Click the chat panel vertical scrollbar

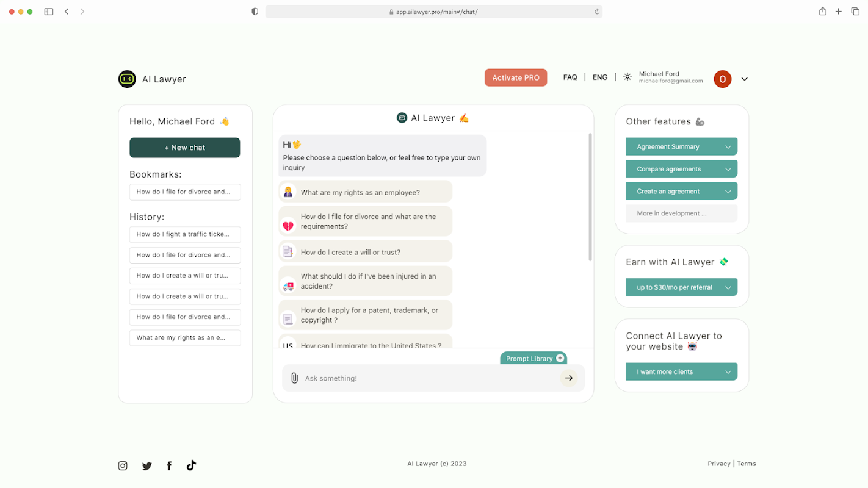coord(590,197)
